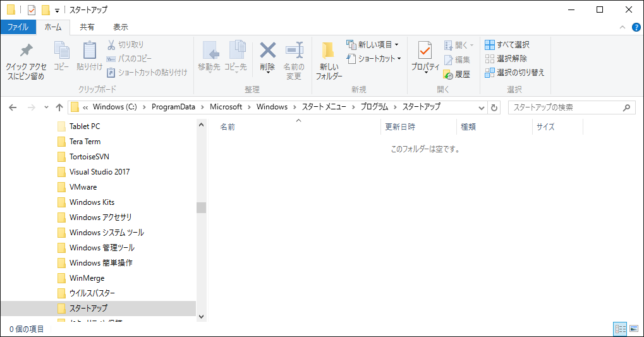Click the Pin to Quick Access icon

[26, 51]
